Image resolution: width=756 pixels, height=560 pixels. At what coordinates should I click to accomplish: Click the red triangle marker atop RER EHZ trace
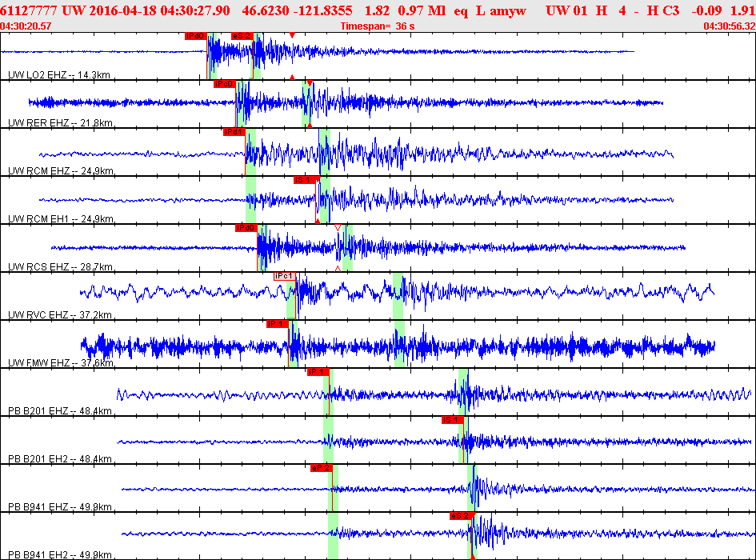pos(310,83)
